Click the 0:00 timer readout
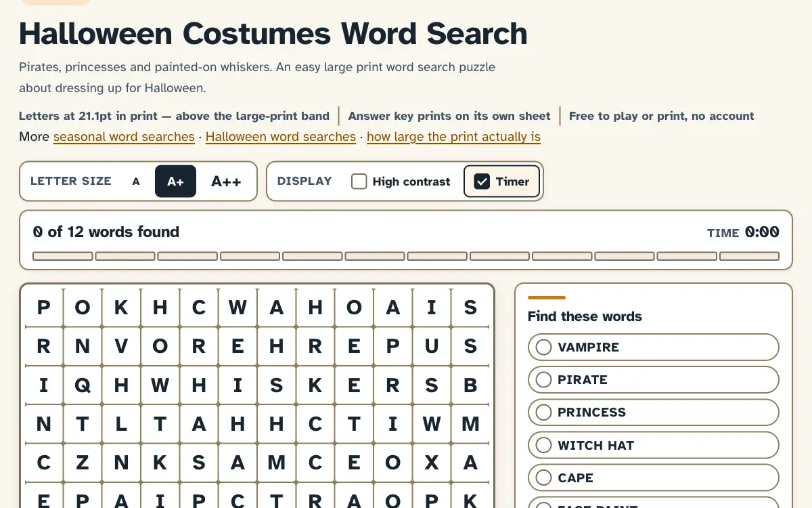 click(x=762, y=232)
